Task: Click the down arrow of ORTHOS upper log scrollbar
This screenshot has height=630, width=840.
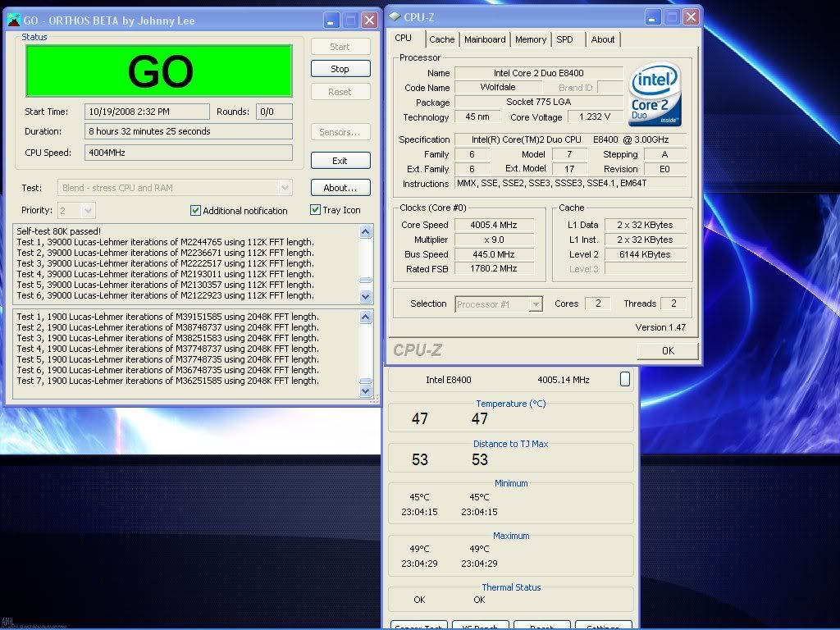Action: pos(365,295)
